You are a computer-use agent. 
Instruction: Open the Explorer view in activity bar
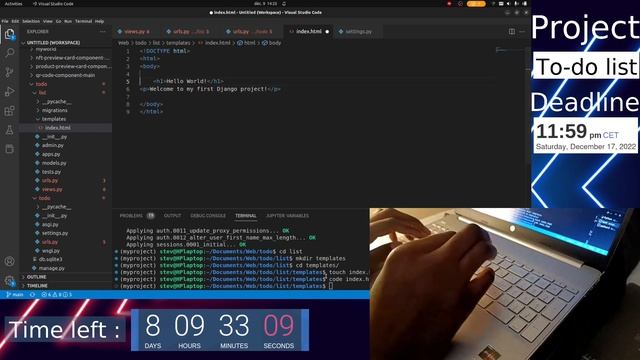(x=9, y=34)
